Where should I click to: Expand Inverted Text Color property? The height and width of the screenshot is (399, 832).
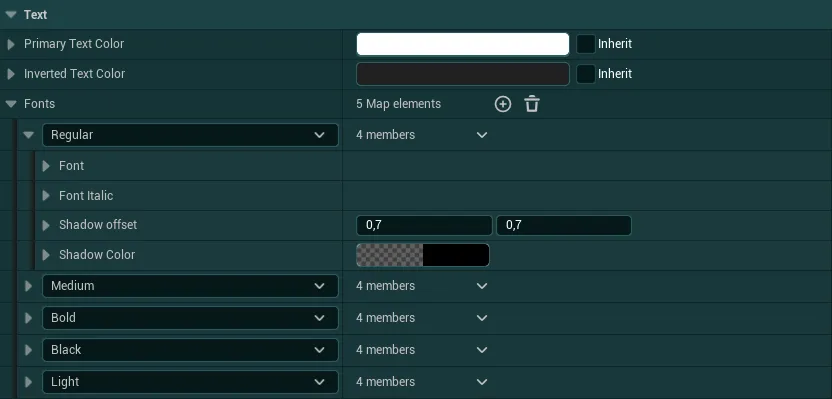coord(11,74)
